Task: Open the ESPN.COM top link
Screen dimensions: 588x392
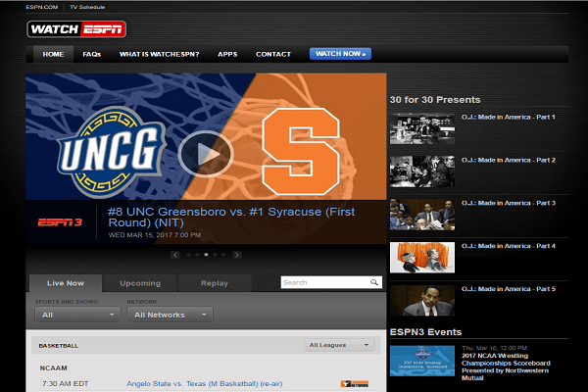Action: pos(42,7)
